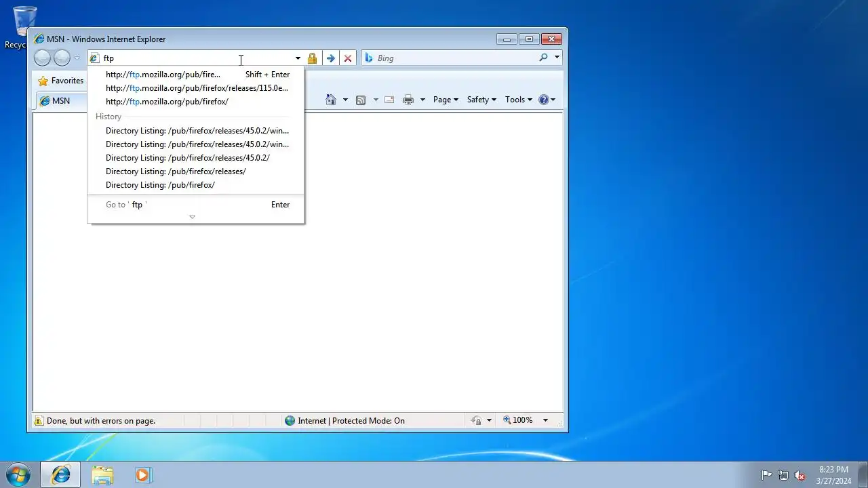
Task: Click the Print icon
Action: click(x=408, y=100)
